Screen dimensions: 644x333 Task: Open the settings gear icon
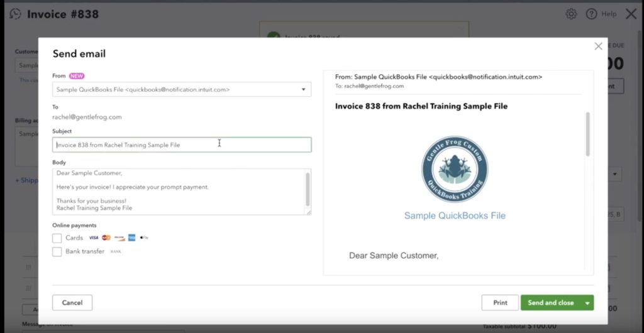click(571, 14)
